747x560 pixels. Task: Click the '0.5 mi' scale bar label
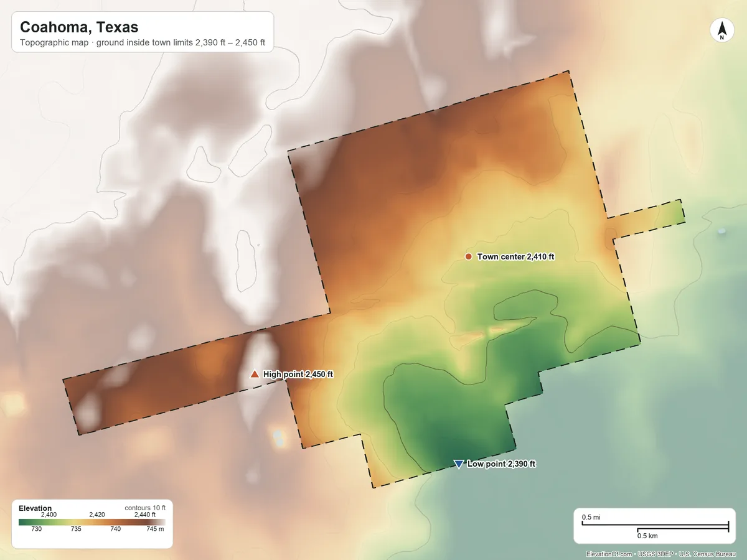pos(591,517)
